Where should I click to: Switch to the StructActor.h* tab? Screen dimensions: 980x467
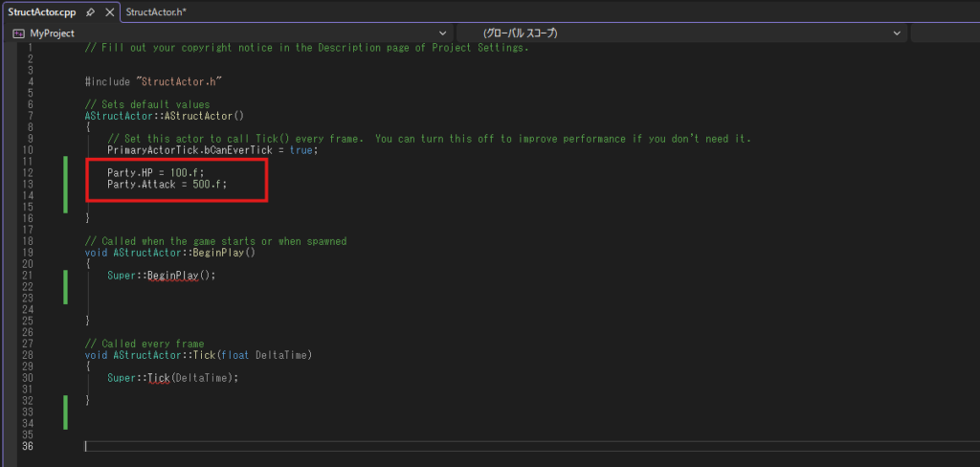pyautogui.click(x=158, y=11)
